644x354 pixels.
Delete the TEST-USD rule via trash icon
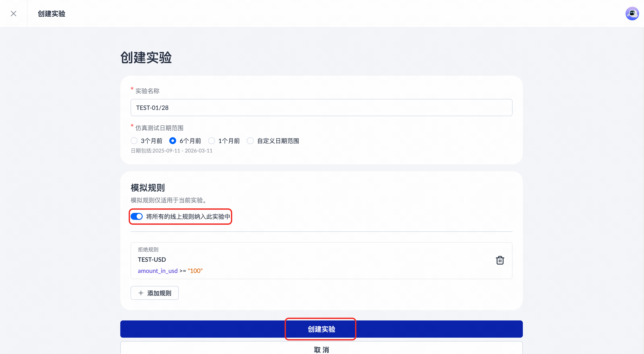coord(500,260)
